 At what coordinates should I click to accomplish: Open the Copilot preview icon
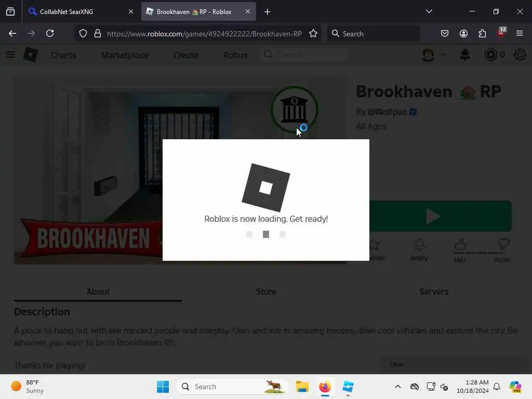[515, 387]
